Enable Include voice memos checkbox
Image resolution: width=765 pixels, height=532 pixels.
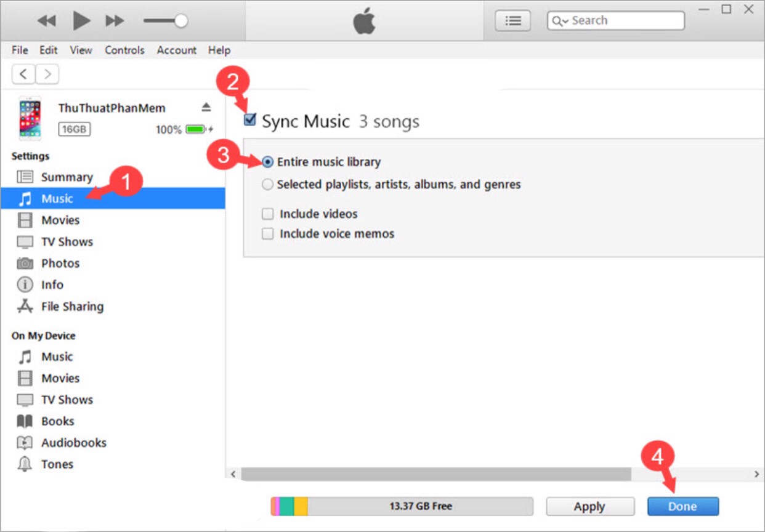pos(267,234)
